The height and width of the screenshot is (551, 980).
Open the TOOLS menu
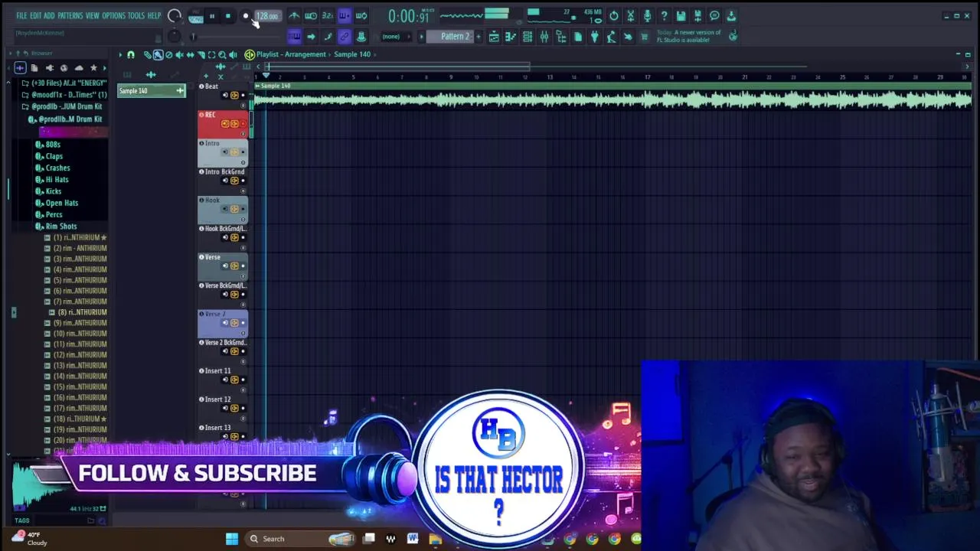click(136, 16)
